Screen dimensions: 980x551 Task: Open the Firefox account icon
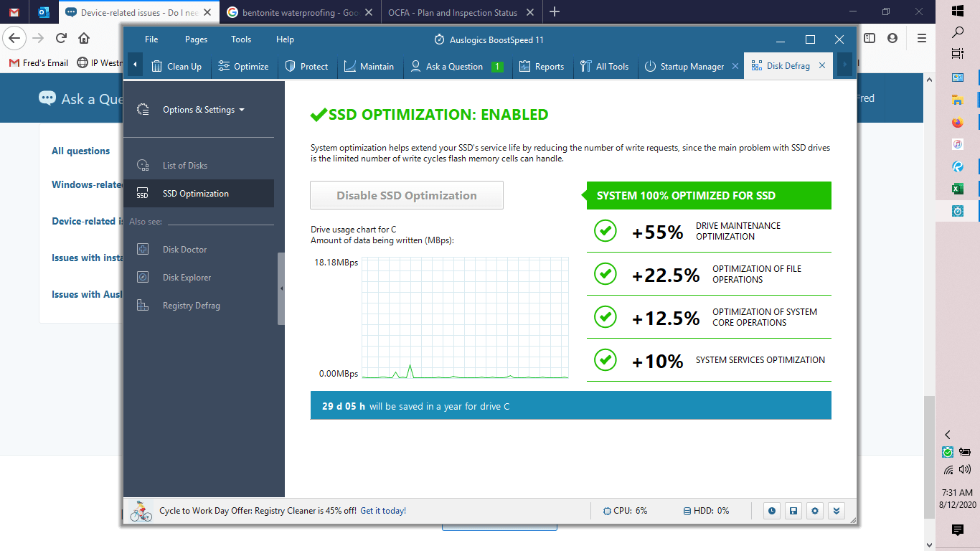click(892, 39)
